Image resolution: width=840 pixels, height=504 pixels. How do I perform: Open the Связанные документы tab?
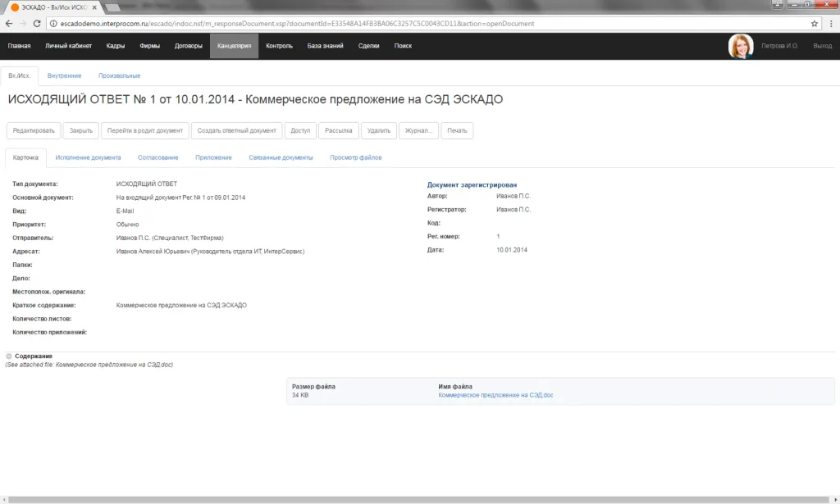(281, 157)
